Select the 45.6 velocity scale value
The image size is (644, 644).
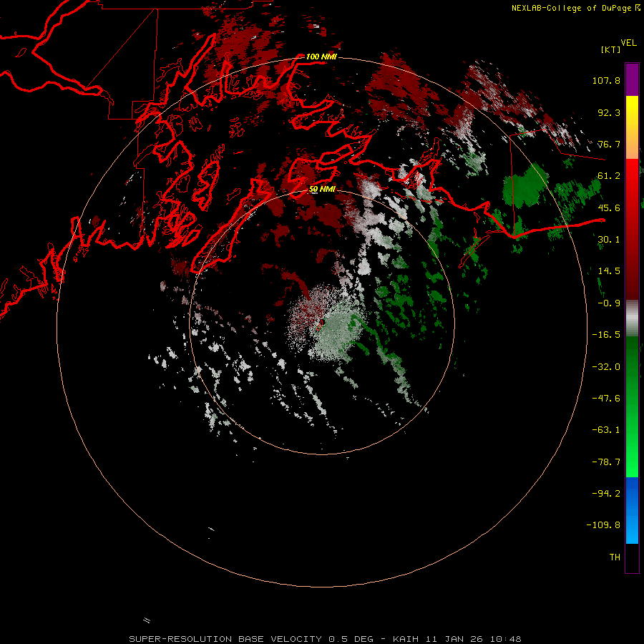pyautogui.click(x=609, y=208)
